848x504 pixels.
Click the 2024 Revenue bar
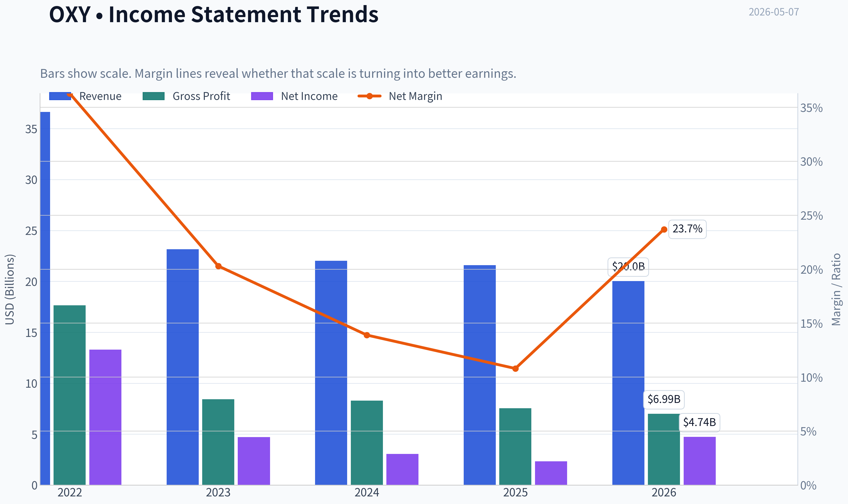331,372
